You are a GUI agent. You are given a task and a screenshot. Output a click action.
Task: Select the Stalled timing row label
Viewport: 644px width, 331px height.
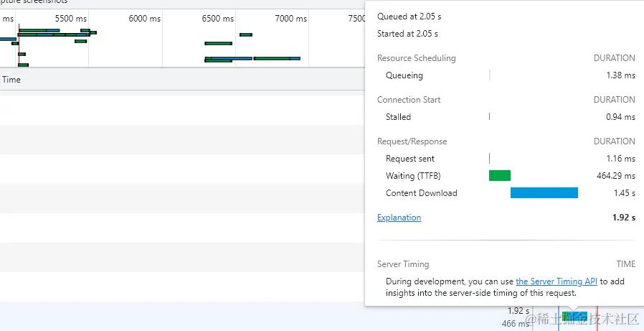(398, 117)
